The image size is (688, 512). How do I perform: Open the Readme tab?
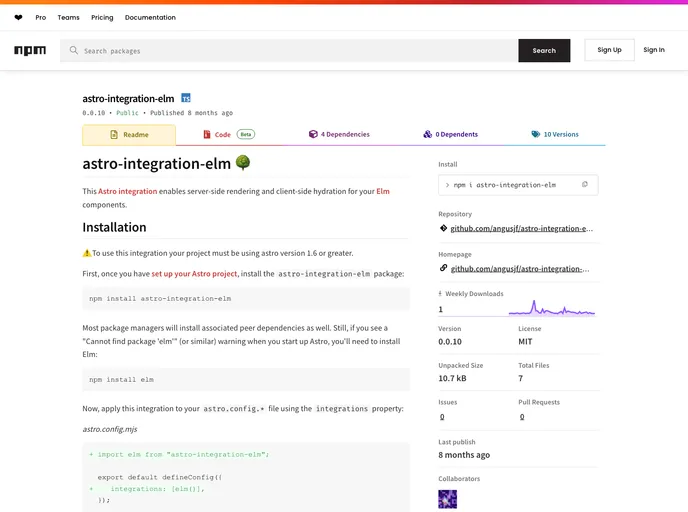point(129,135)
